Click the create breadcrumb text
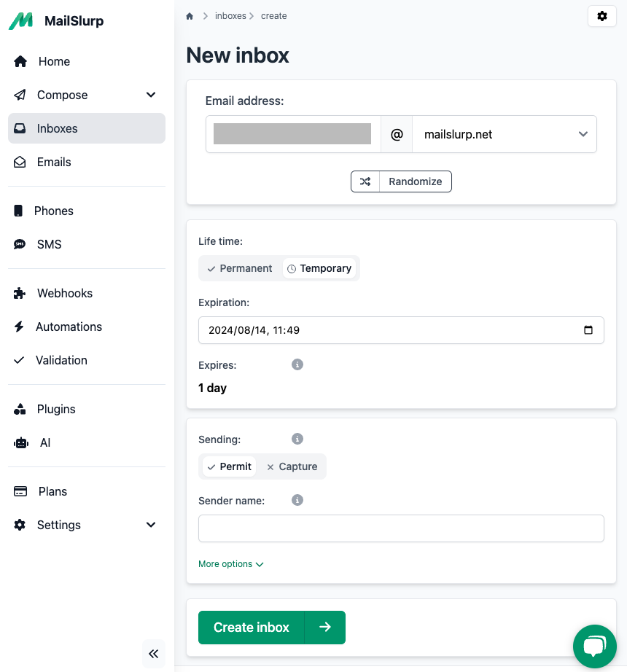Image resolution: width=627 pixels, height=672 pixels. coord(274,16)
